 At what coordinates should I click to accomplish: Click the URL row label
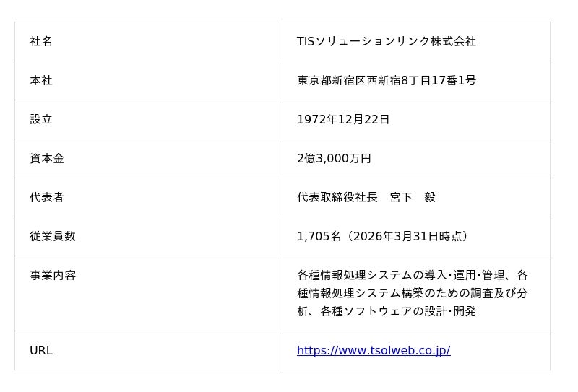(41, 350)
